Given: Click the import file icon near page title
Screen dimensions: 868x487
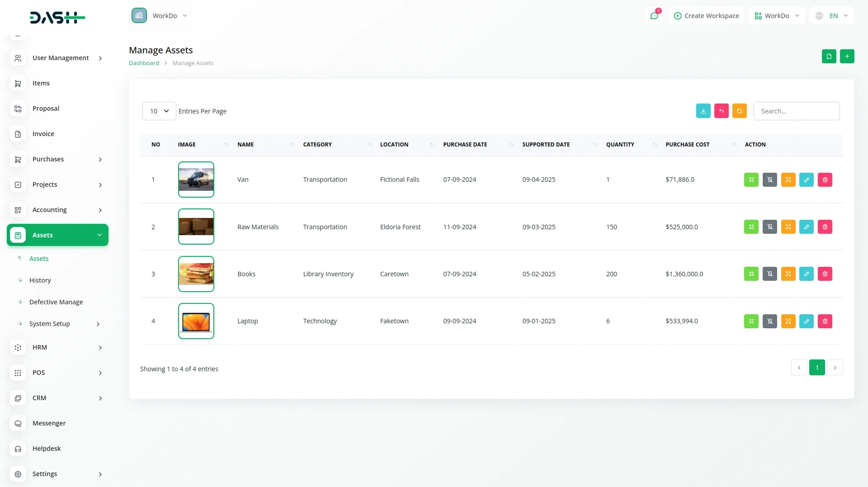Looking at the screenshot, I should coord(829,57).
